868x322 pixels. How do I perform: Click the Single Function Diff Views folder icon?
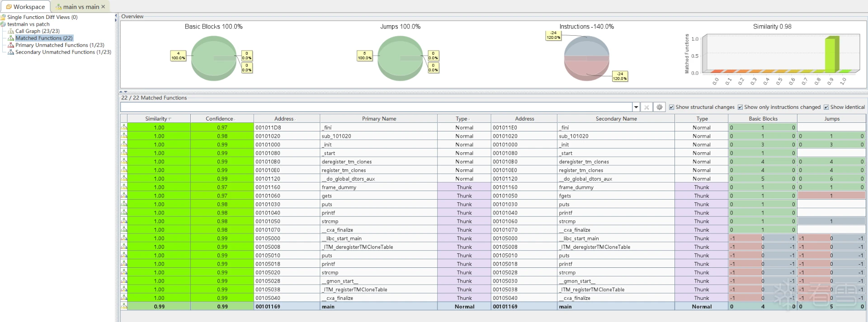(3, 17)
